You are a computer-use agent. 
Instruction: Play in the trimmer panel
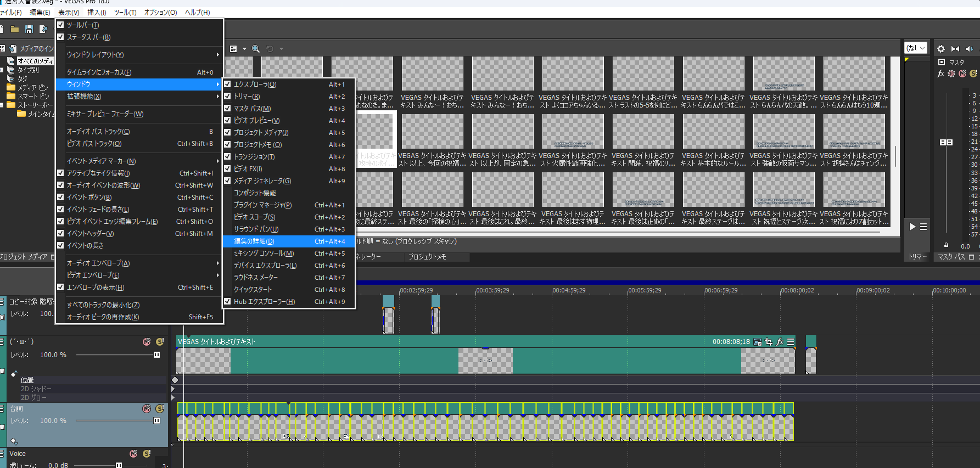(912, 226)
